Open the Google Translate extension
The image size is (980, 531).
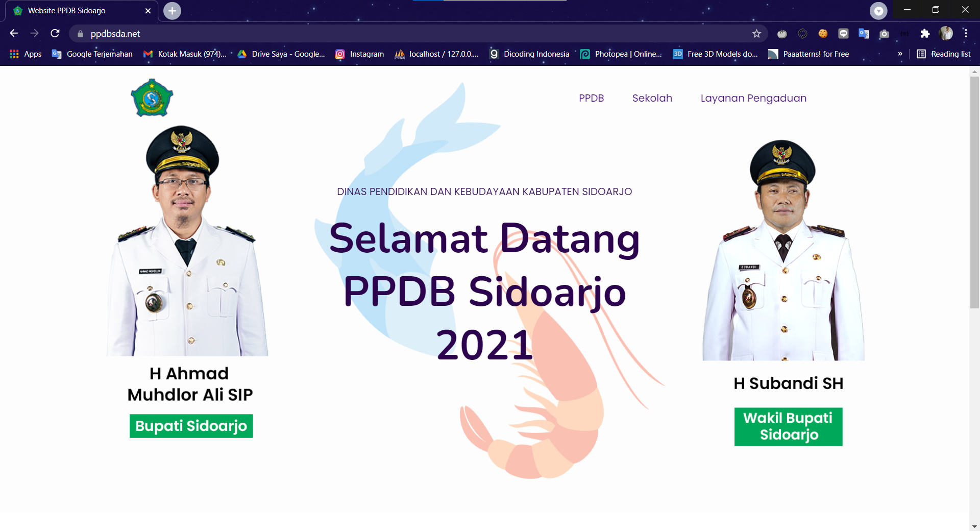pyautogui.click(x=864, y=34)
